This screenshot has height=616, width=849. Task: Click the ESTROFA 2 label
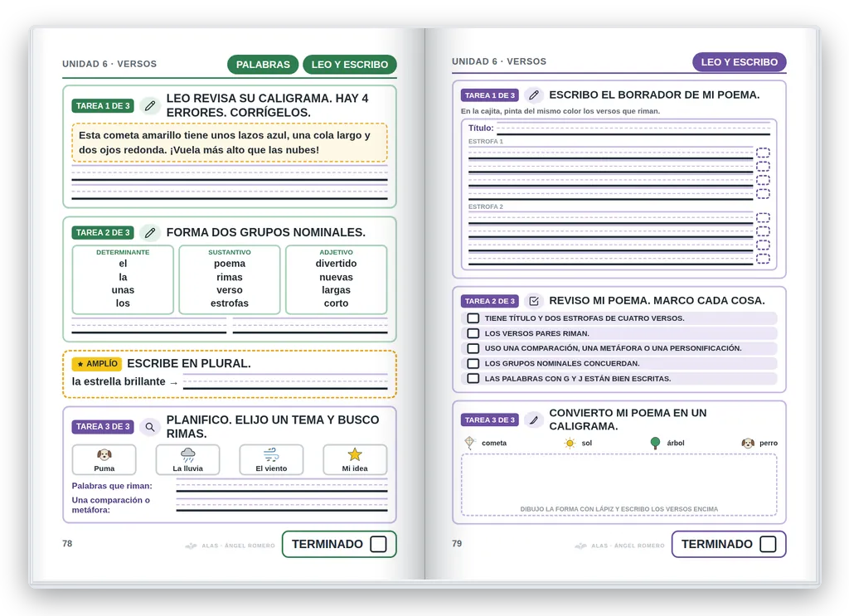pyautogui.click(x=486, y=206)
